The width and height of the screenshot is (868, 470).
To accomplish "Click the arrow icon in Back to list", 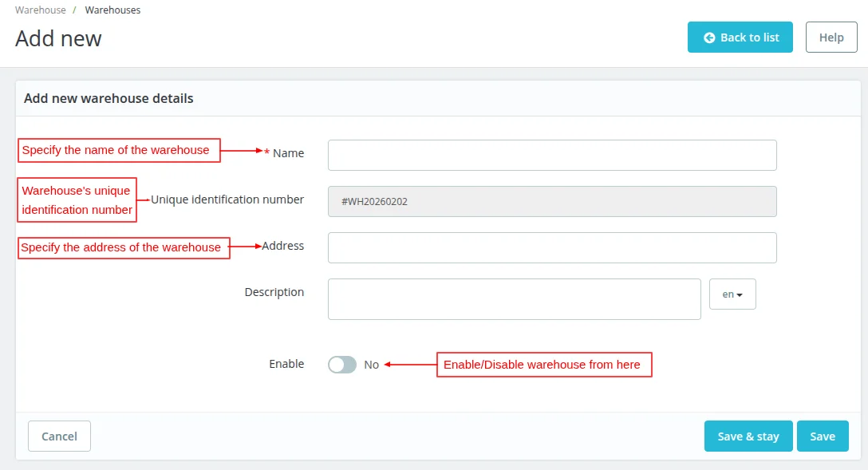I will (x=709, y=38).
